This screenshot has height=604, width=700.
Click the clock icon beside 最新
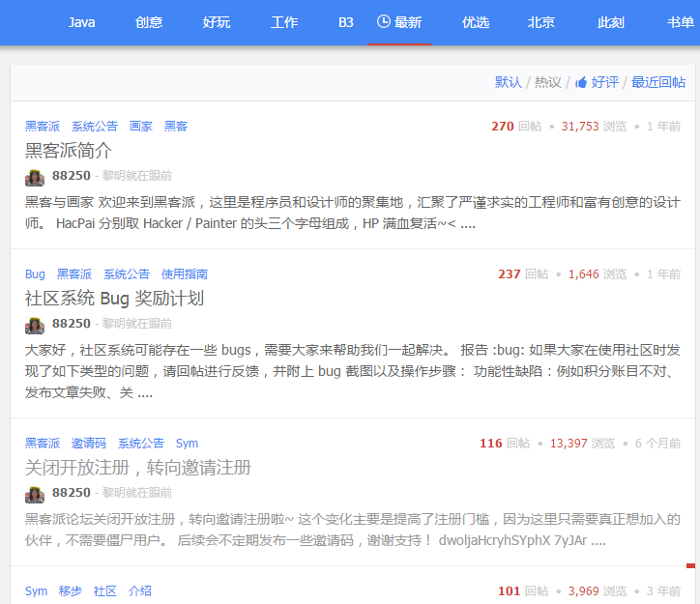pyautogui.click(x=384, y=21)
